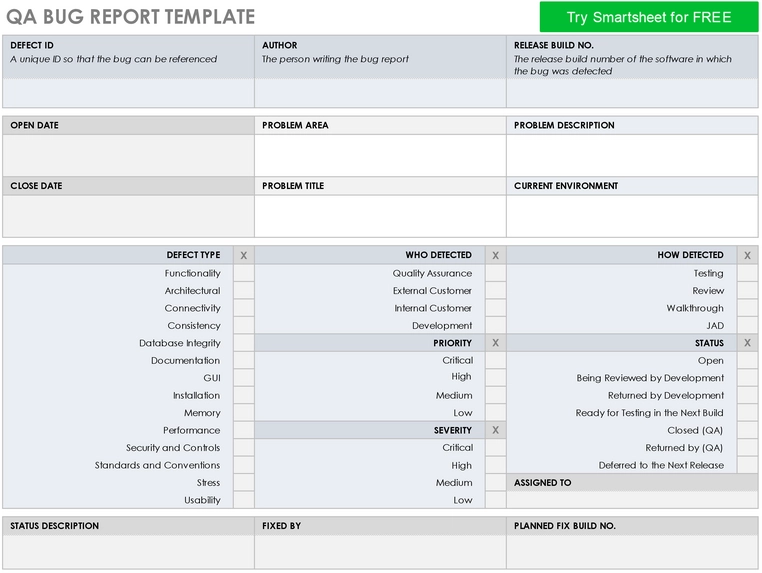Mark External Customer as who detected
The height and width of the screenshot is (573, 762).
(x=495, y=291)
